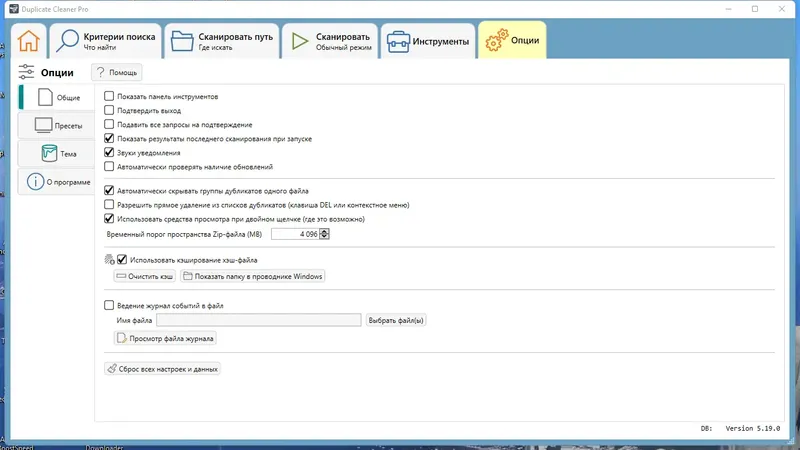Click the green play icon on the Сканировать tab

tap(300, 41)
